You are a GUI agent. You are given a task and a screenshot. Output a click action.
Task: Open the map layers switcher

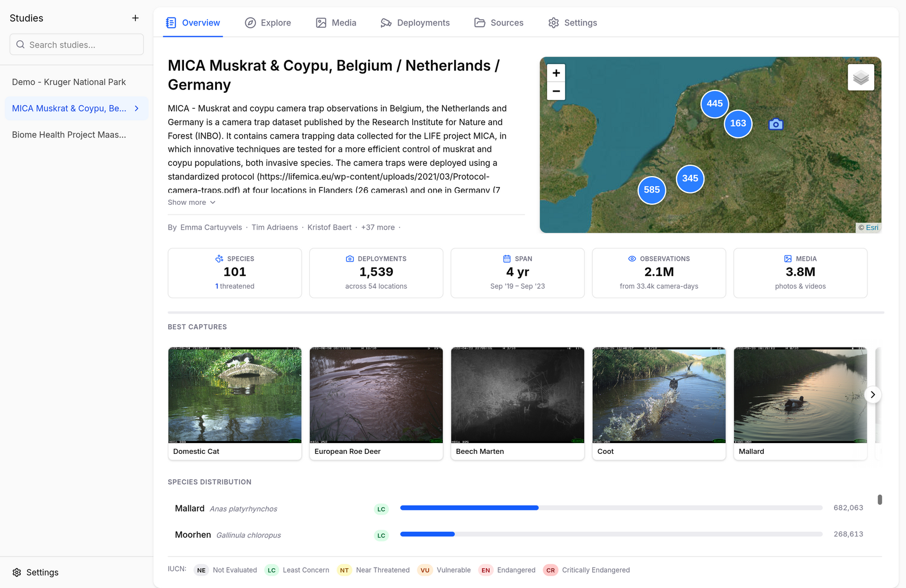point(861,78)
